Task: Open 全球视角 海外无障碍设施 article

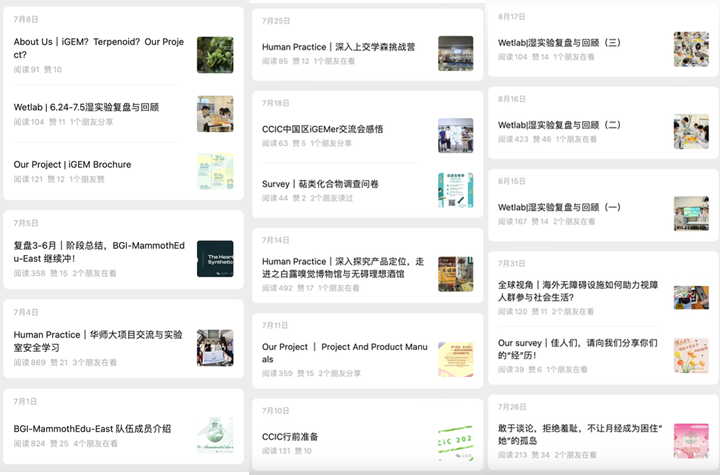Action: (x=580, y=291)
